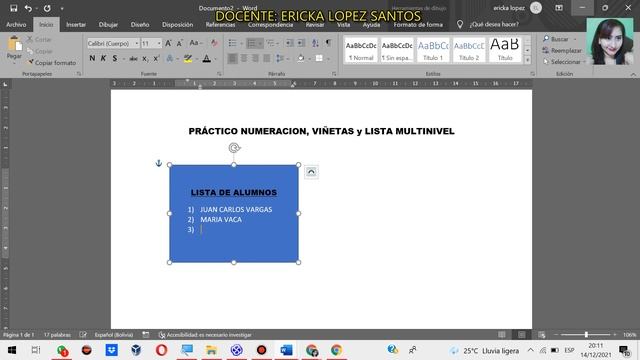Increase font size with the large A icon
The width and height of the screenshot is (640, 360).
[x=168, y=43]
